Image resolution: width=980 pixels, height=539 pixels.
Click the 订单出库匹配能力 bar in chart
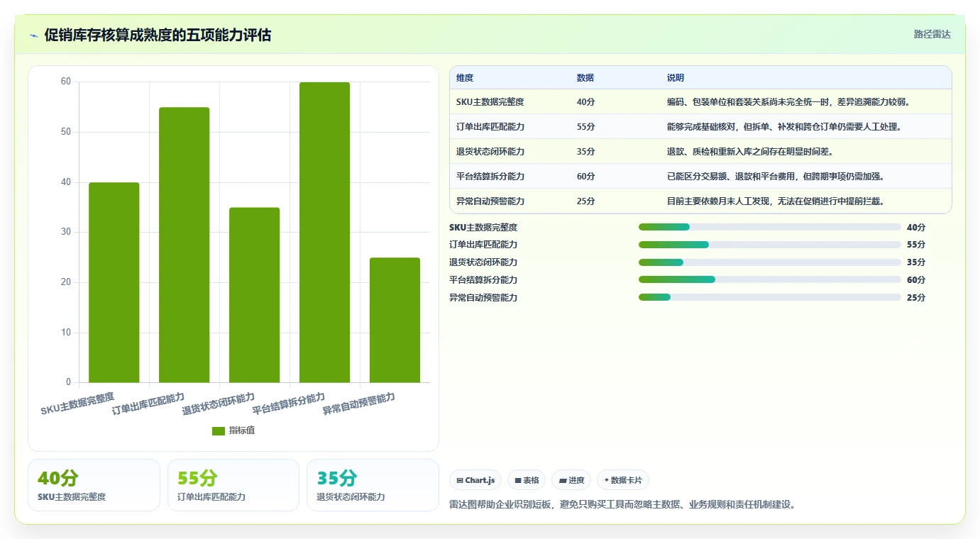pyautogui.click(x=184, y=245)
